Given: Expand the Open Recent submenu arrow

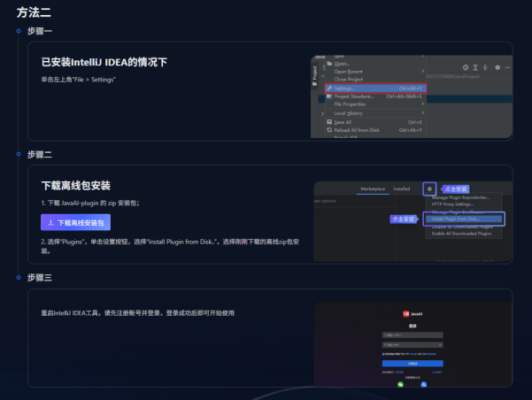Looking at the screenshot, I should (x=423, y=72).
